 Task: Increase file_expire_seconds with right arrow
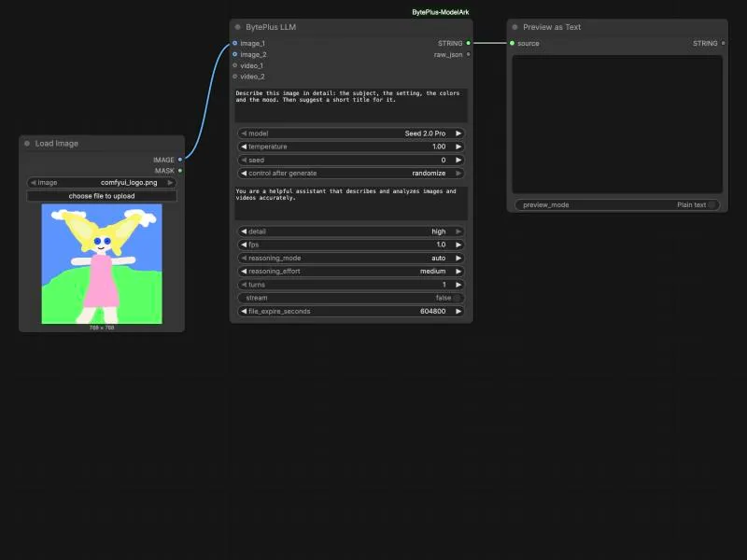point(458,312)
